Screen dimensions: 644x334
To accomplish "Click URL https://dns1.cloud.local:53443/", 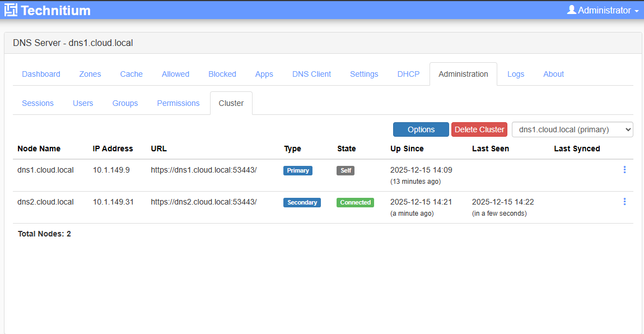I will [x=204, y=170].
